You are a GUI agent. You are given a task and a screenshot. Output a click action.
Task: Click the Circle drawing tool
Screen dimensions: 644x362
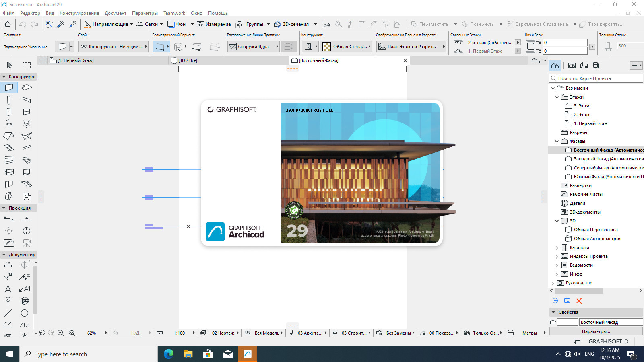25,313
